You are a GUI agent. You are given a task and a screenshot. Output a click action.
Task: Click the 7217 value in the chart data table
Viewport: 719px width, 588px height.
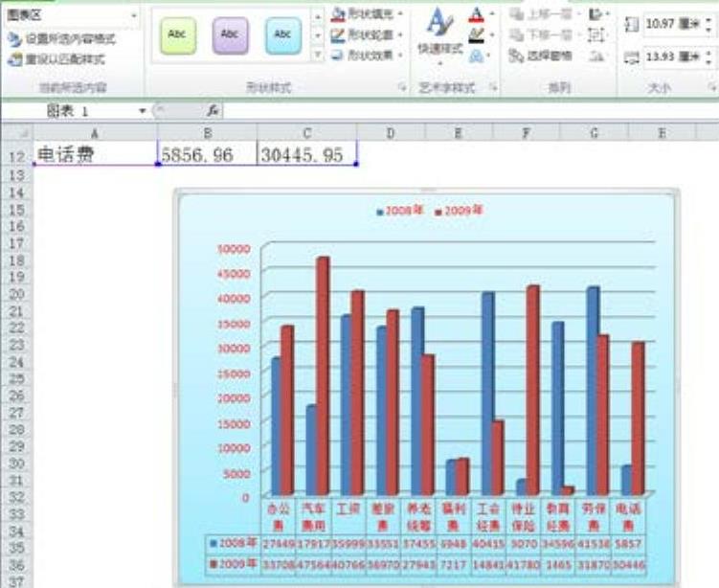pyautogui.click(x=453, y=564)
